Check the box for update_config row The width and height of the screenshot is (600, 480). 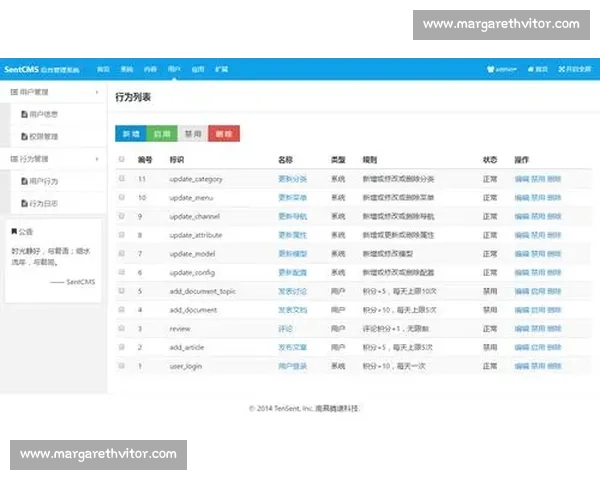tap(122, 272)
